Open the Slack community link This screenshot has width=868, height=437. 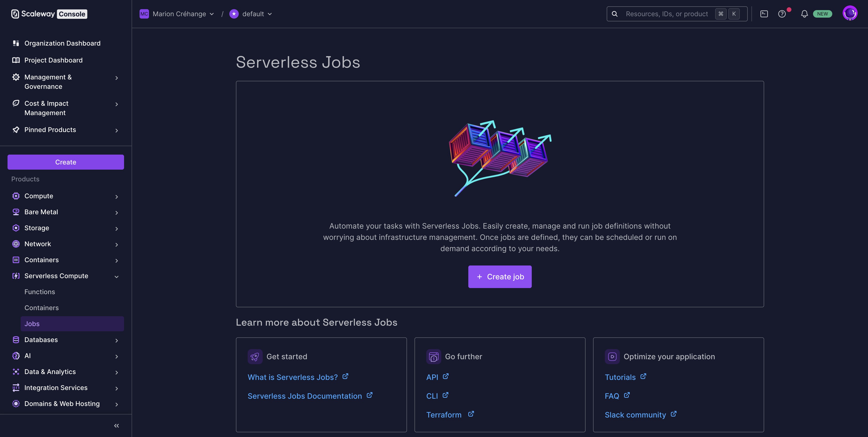coord(641,415)
